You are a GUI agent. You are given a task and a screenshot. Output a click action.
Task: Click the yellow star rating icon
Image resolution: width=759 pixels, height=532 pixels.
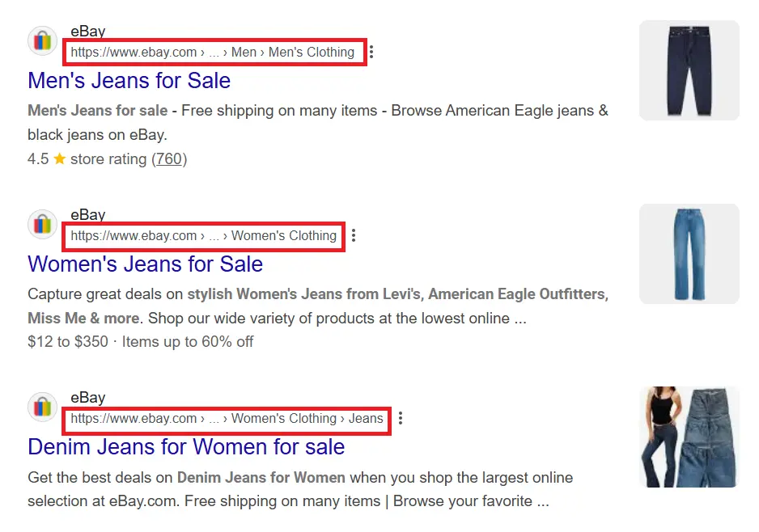point(59,159)
